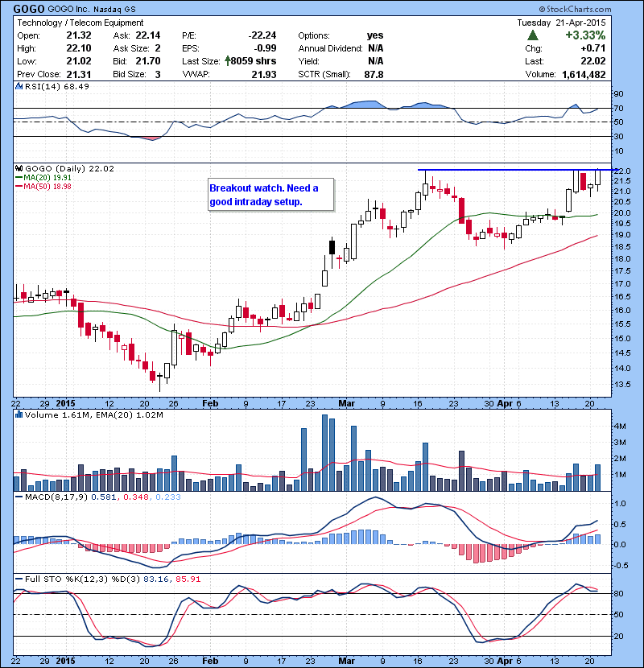Click the MACD histogram value 0.233

[x=168, y=497]
